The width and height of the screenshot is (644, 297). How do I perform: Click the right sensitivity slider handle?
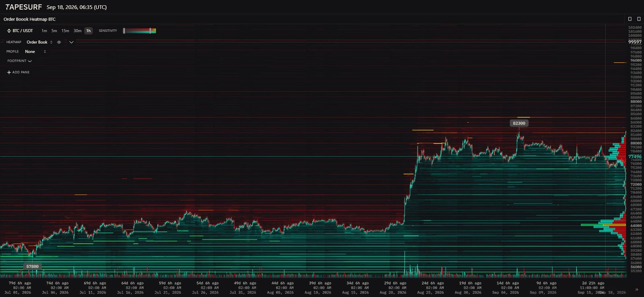tap(150, 31)
